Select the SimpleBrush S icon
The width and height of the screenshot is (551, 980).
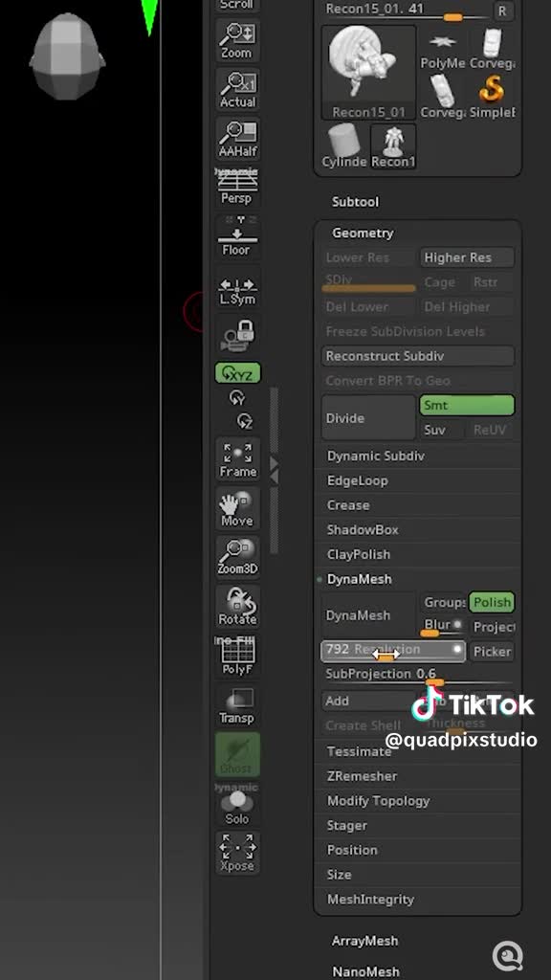point(493,97)
